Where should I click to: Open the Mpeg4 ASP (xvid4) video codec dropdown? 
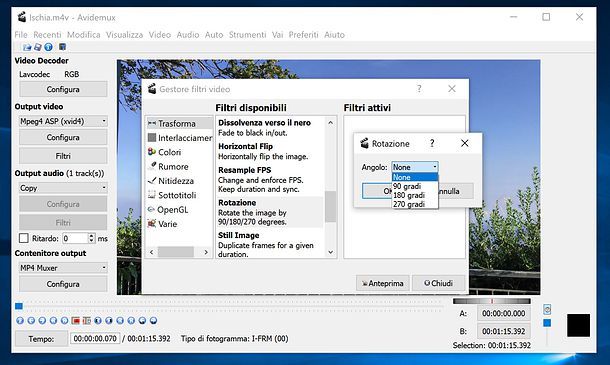63,121
